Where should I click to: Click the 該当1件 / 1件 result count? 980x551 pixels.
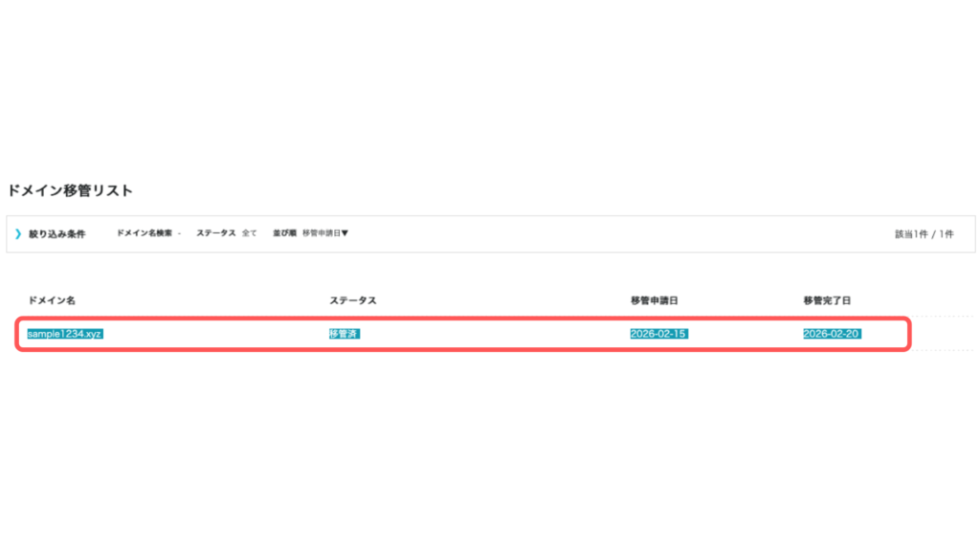[924, 233]
